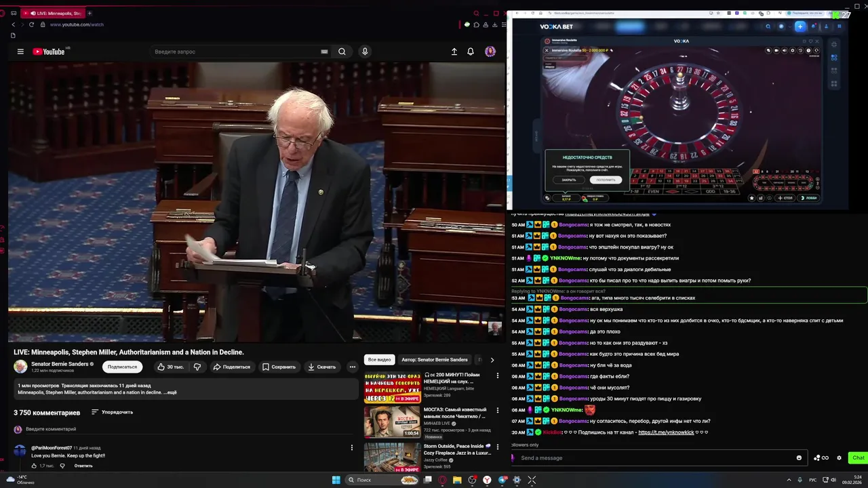Open the YouTube create/upload icon
The image size is (868, 488).
point(454,52)
